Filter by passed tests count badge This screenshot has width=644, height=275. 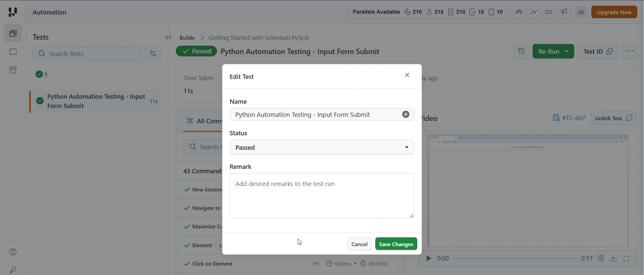coord(42,74)
